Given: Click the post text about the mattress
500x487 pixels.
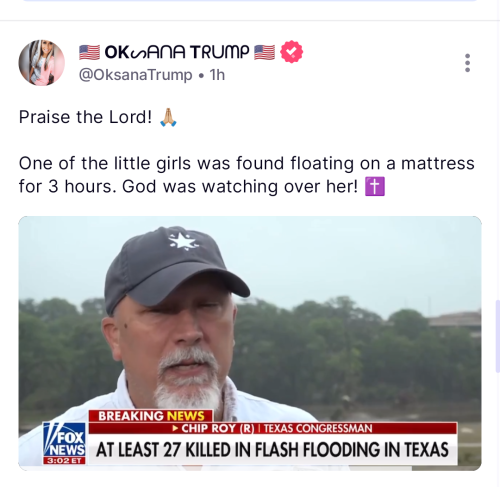Looking at the screenshot, I should [247, 175].
